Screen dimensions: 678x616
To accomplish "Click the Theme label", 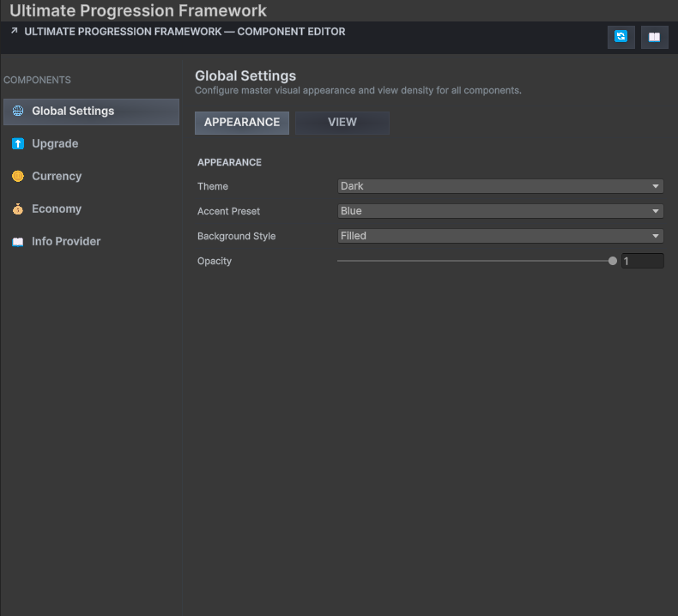I will pos(213,186).
